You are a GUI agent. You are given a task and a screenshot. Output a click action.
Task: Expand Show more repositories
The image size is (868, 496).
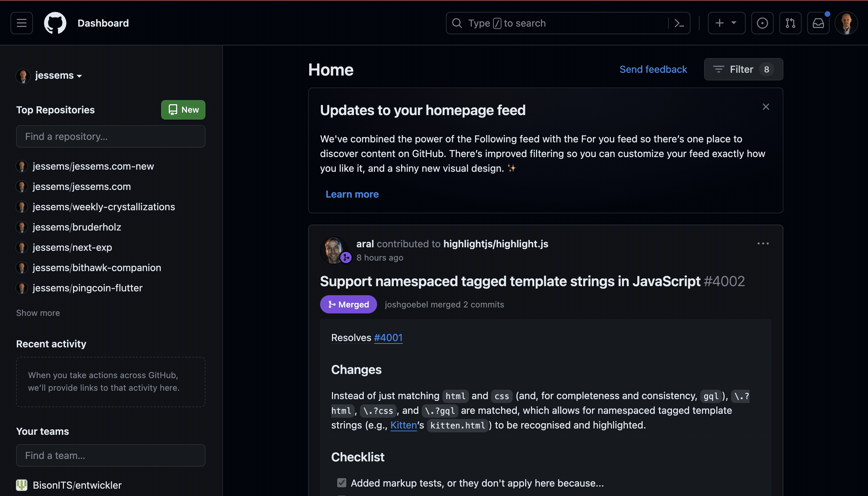[38, 313]
